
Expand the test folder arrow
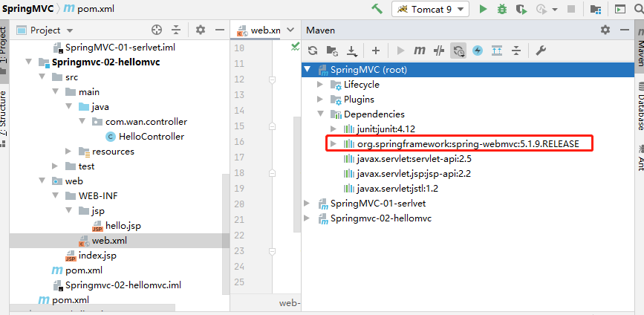[55, 166]
